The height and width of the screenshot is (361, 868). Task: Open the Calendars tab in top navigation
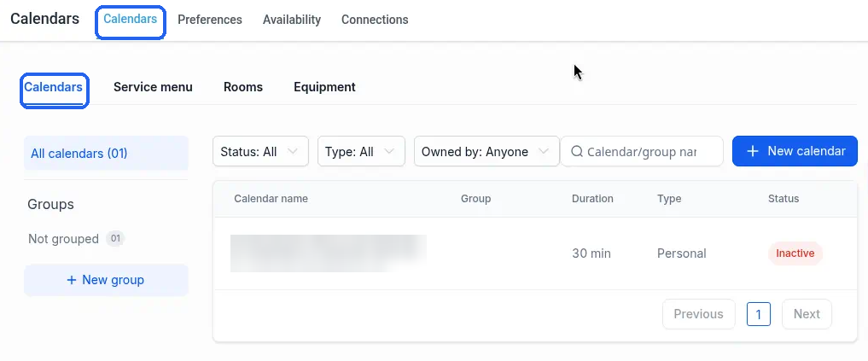tap(130, 20)
